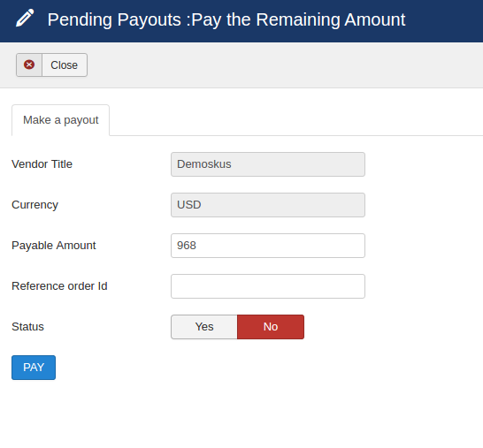Click the Close button label
483x448 pixels.
[x=64, y=65]
